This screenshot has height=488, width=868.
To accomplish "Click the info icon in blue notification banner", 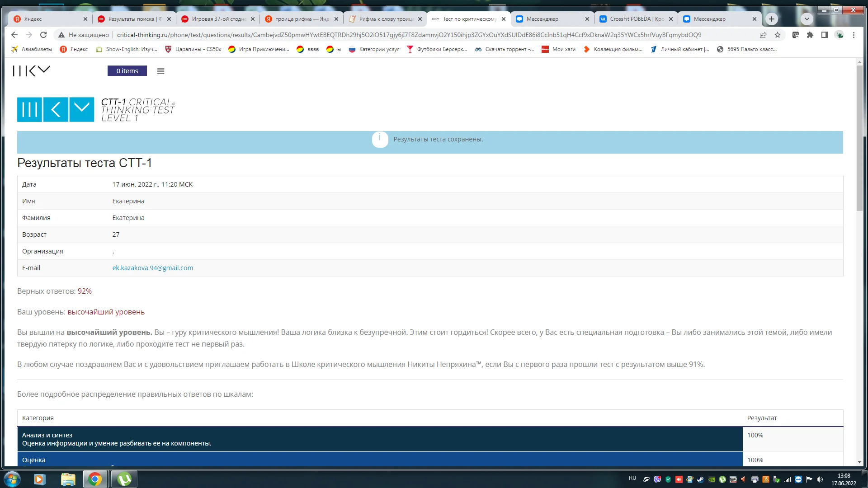I will click(380, 139).
